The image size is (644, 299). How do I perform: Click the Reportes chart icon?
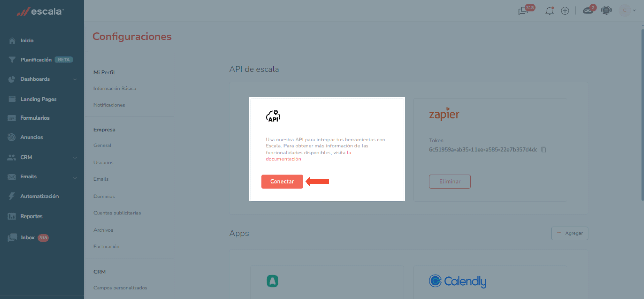12,216
